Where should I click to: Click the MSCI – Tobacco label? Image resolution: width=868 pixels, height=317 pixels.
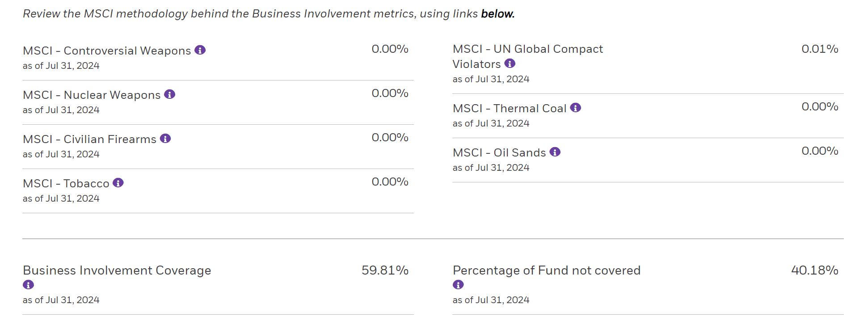tap(66, 183)
